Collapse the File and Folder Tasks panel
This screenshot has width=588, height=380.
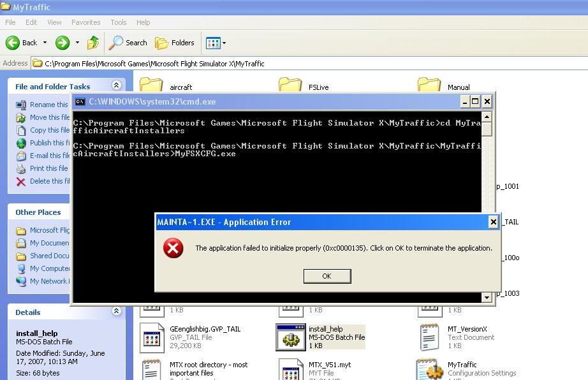click(117, 85)
